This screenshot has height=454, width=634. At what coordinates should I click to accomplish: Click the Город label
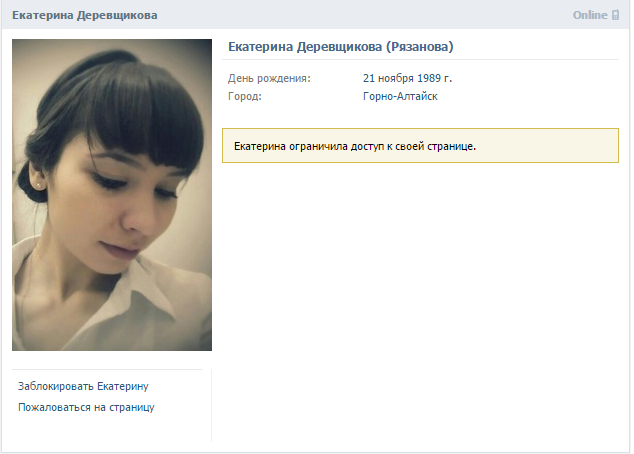click(245, 97)
